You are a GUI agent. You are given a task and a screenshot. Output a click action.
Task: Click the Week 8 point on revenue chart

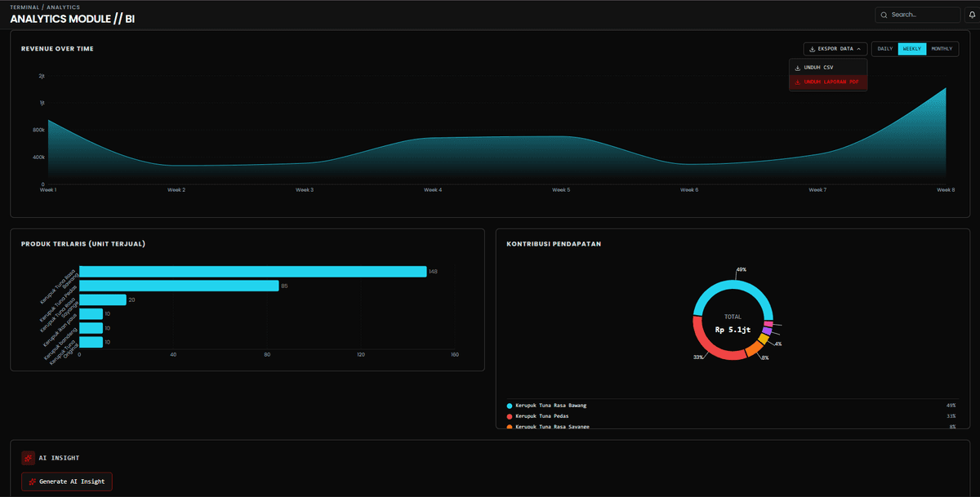945,88
